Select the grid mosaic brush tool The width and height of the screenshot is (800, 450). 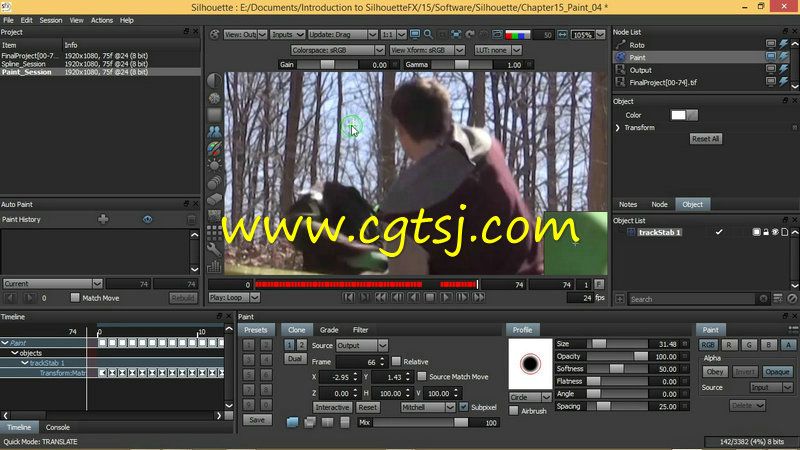click(214, 233)
